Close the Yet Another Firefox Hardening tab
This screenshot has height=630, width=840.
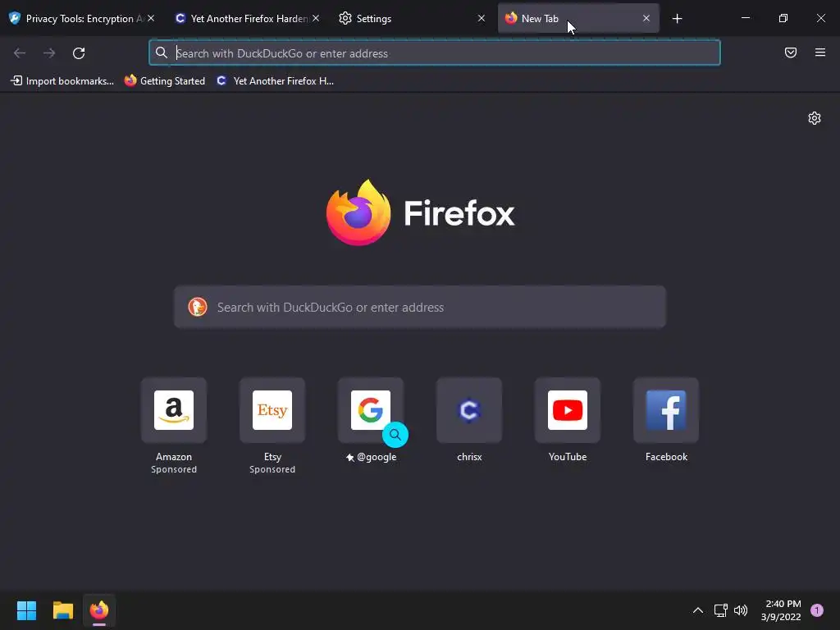click(316, 18)
